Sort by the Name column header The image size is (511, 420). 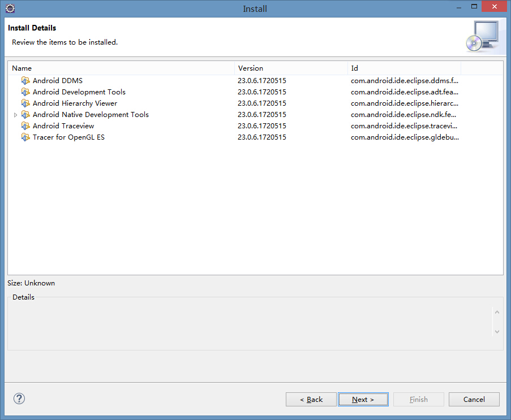[x=121, y=68]
